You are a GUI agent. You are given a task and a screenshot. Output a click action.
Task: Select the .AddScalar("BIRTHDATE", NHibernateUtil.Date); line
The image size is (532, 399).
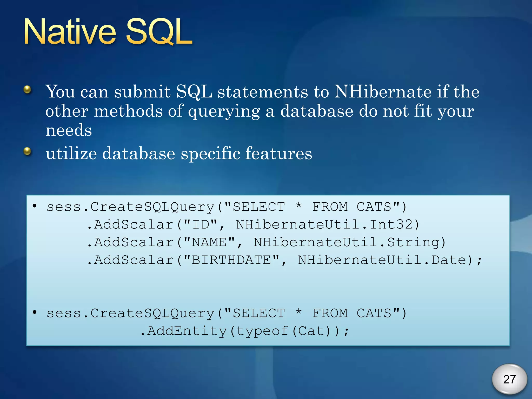(284, 260)
